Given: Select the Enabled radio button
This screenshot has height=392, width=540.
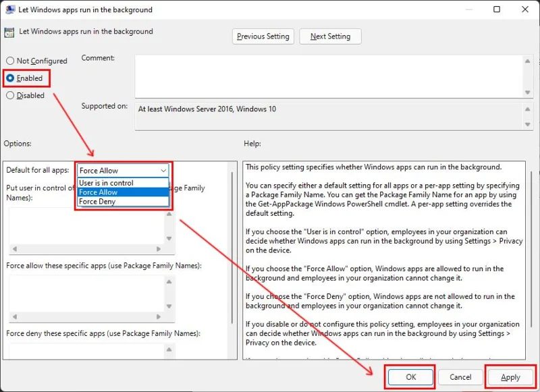Looking at the screenshot, I should (x=24, y=78).
